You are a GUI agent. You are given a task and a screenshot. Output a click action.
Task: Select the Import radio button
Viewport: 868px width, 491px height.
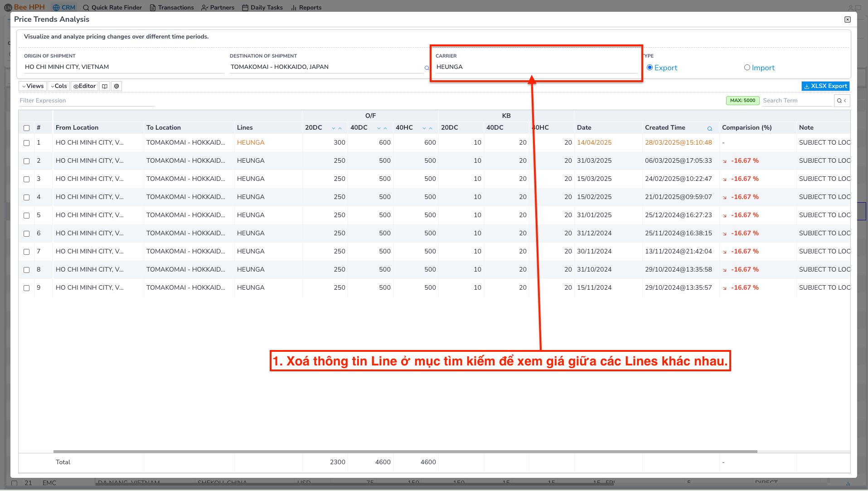pyautogui.click(x=747, y=68)
